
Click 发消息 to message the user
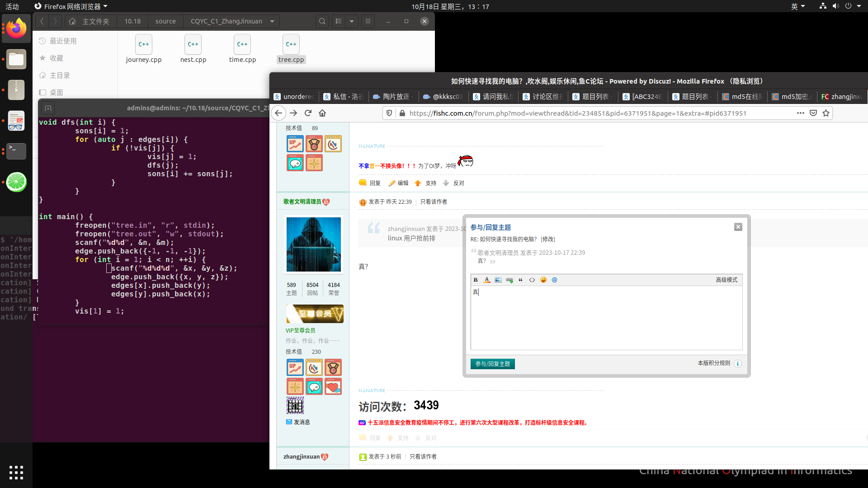tap(298, 422)
